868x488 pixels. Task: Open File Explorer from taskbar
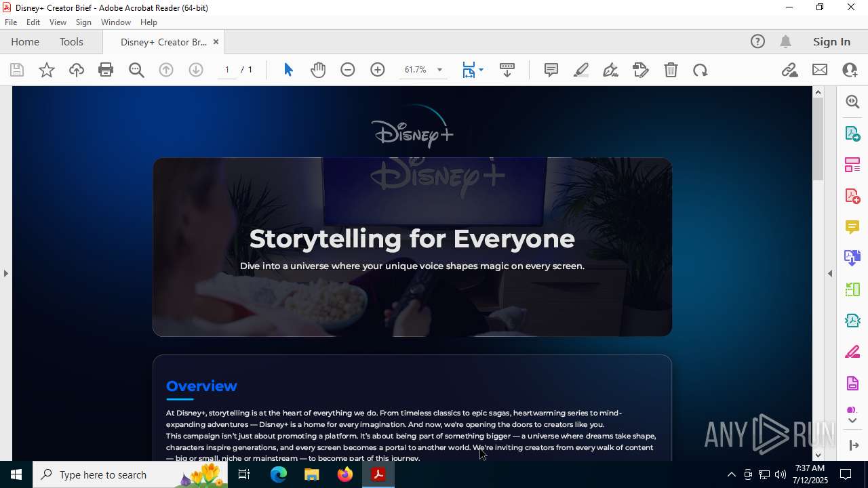tap(312, 474)
